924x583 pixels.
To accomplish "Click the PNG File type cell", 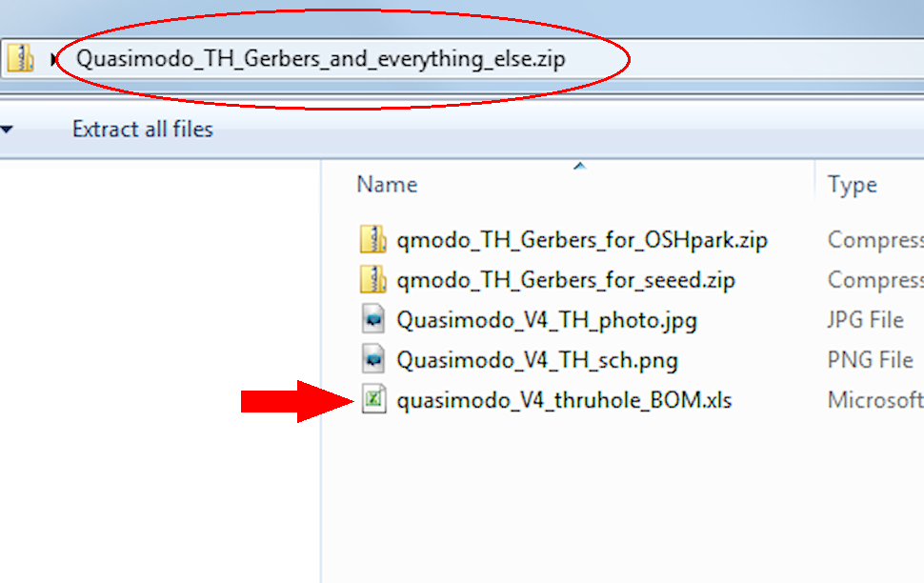I will (871, 360).
